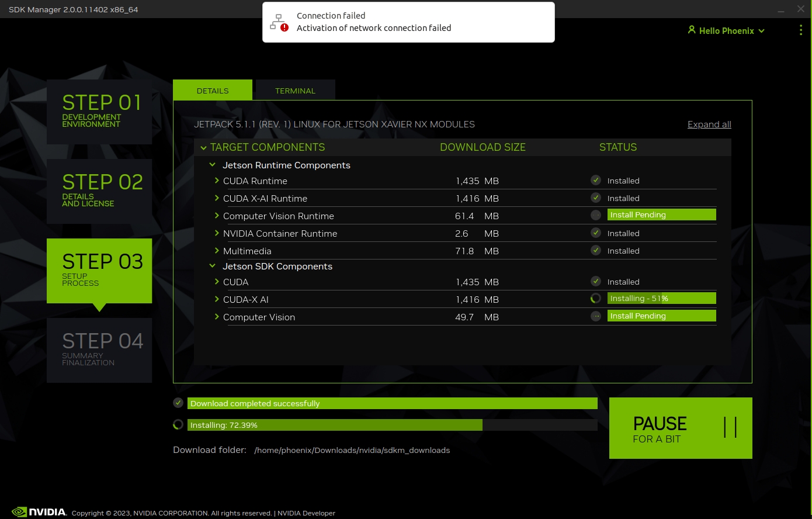Expand the NVIDIA Container Runtime row
Image resolution: width=812 pixels, height=519 pixels.
pyautogui.click(x=217, y=233)
